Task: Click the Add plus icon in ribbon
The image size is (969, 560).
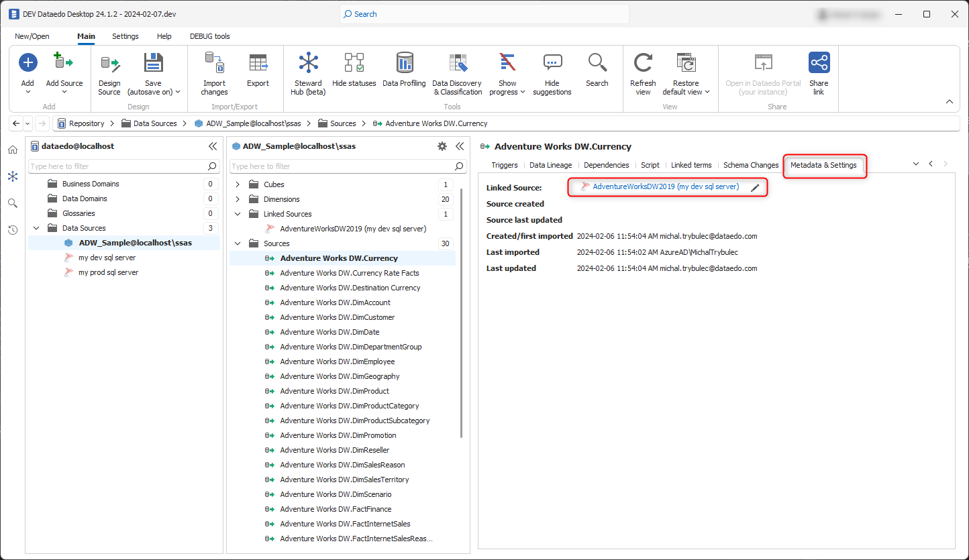Action: [28, 63]
